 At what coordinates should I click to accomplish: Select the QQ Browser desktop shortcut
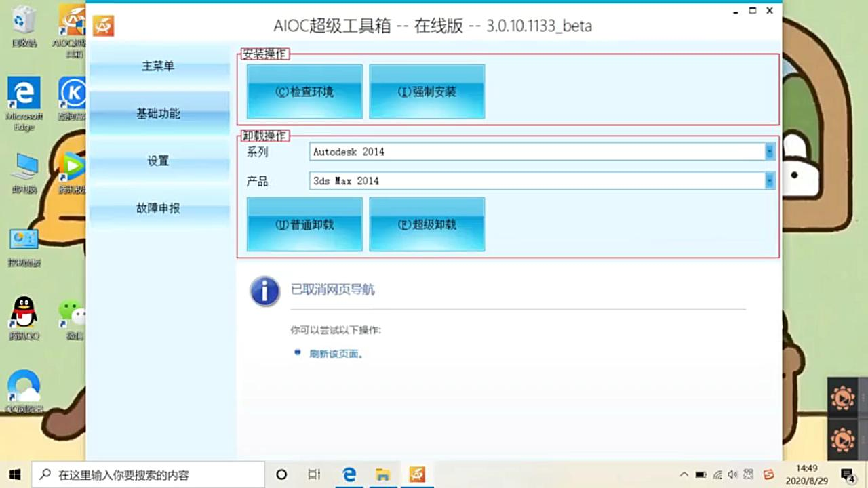pyautogui.click(x=24, y=391)
